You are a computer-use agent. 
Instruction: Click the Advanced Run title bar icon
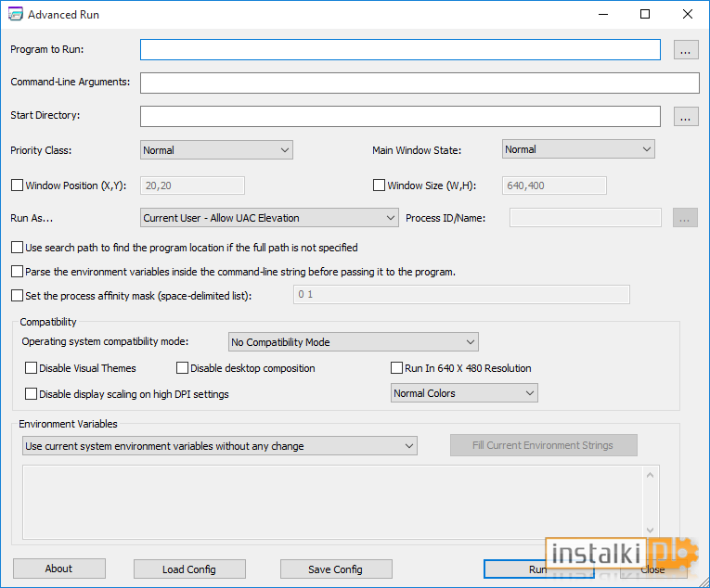[16, 14]
